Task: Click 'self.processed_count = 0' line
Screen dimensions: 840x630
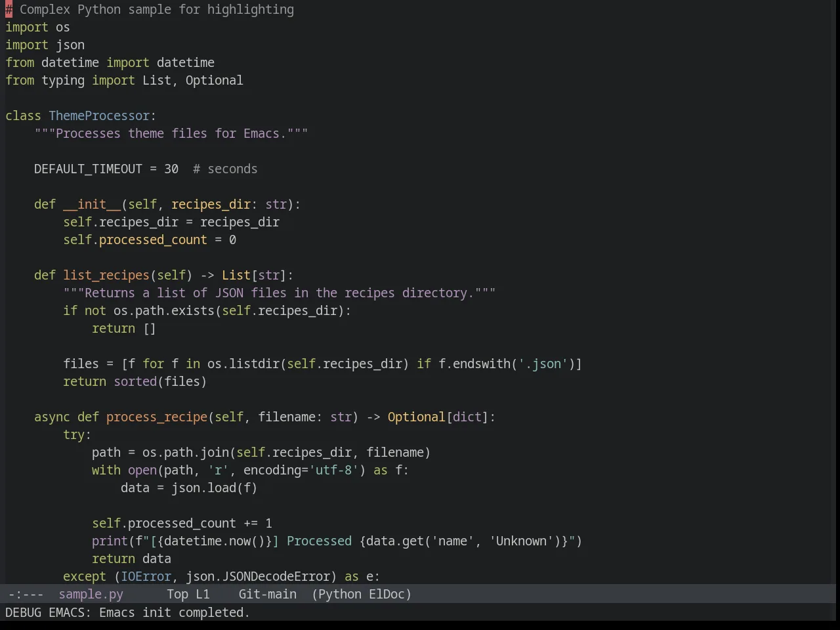Action: pyautogui.click(x=150, y=240)
